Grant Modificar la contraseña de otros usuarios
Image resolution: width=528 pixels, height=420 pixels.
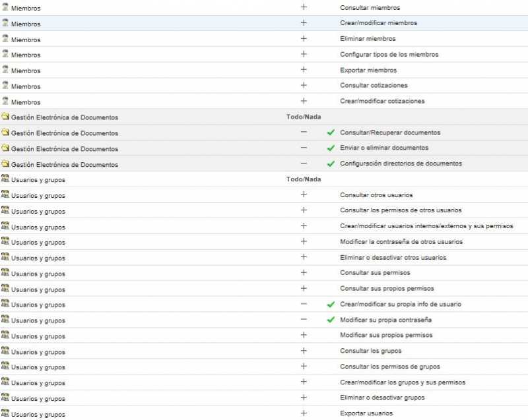304,241
